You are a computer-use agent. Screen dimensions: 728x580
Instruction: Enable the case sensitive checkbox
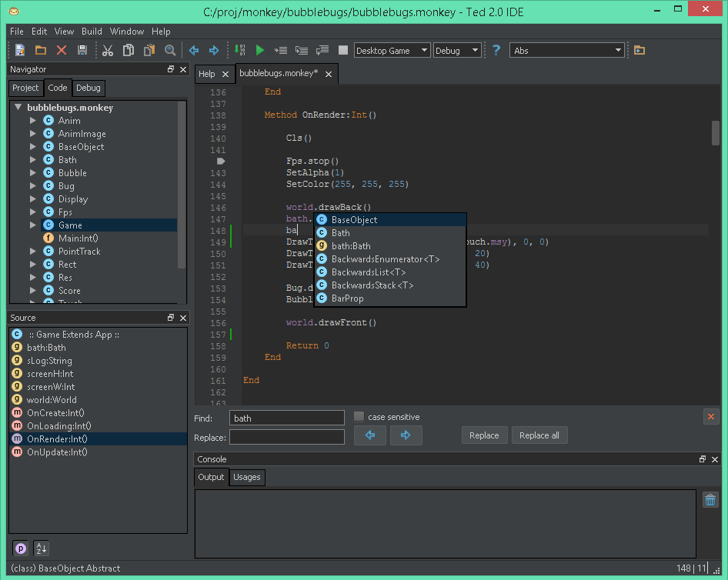click(359, 417)
